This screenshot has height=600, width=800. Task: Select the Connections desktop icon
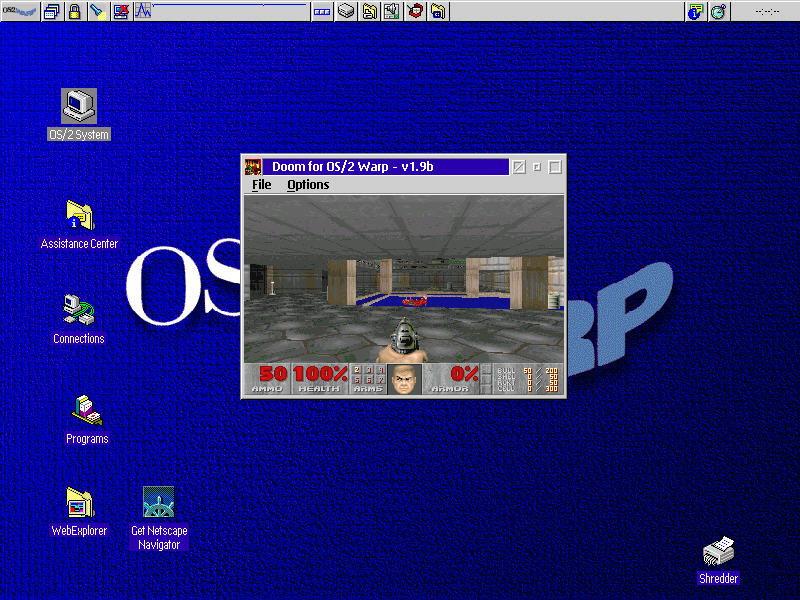pos(79,309)
